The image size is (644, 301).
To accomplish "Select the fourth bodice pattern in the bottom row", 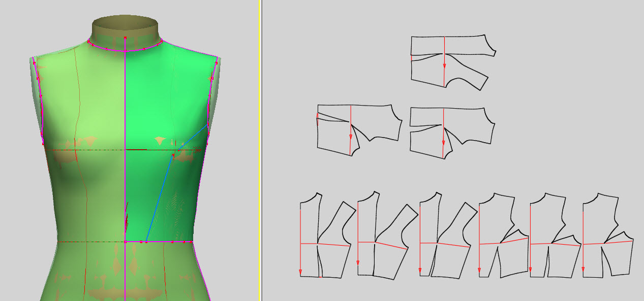I will pos(503,235).
